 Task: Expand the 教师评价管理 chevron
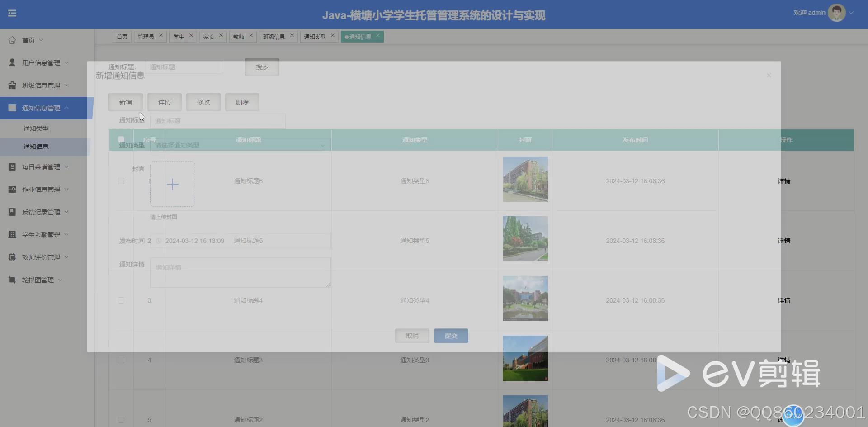click(66, 257)
